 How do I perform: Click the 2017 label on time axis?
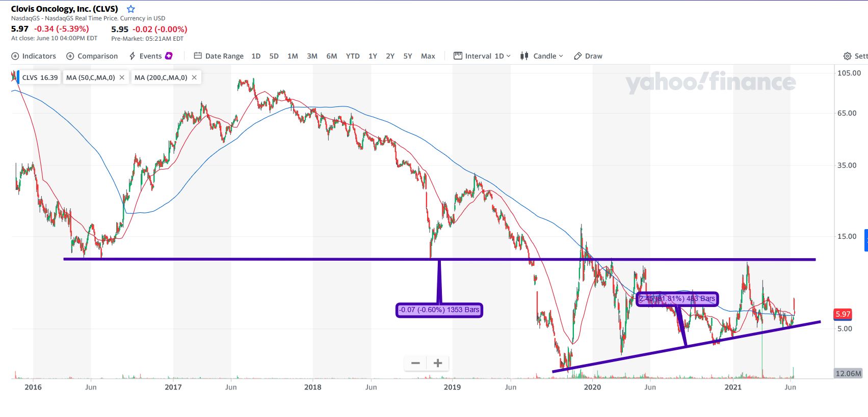pyautogui.click(x=173, y=387)
